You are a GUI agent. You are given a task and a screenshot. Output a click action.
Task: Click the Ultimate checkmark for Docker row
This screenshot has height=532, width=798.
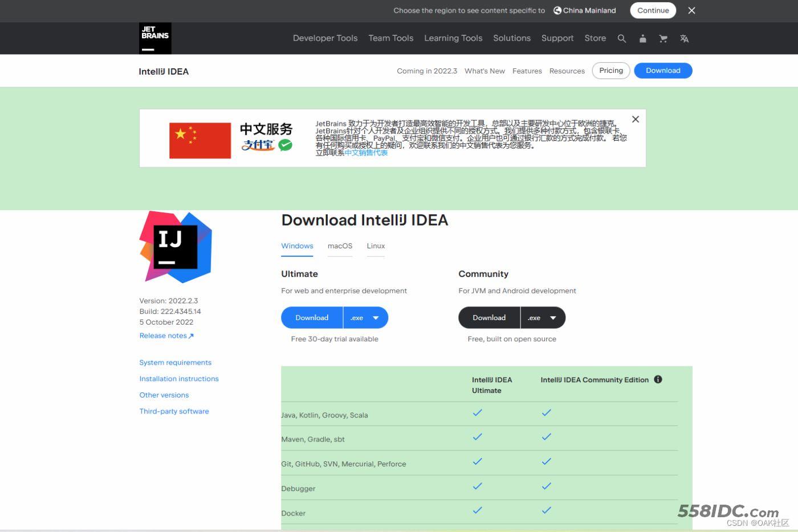coord(478,510)
